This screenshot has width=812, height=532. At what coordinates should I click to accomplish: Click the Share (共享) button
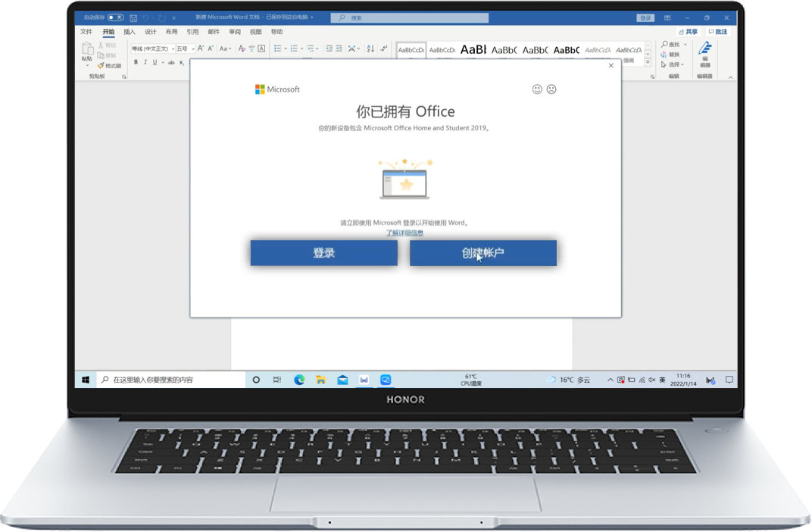click(689, 32)
